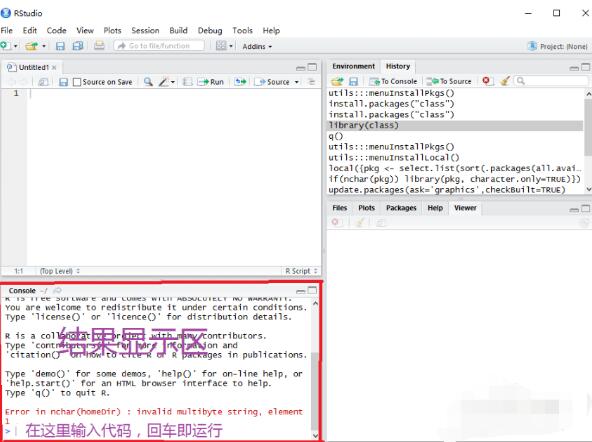This screenshot has width=592, height=442.
Task: Open the (Top Level) scope selector
Action: pyautogui.click(x=60, y=271)
